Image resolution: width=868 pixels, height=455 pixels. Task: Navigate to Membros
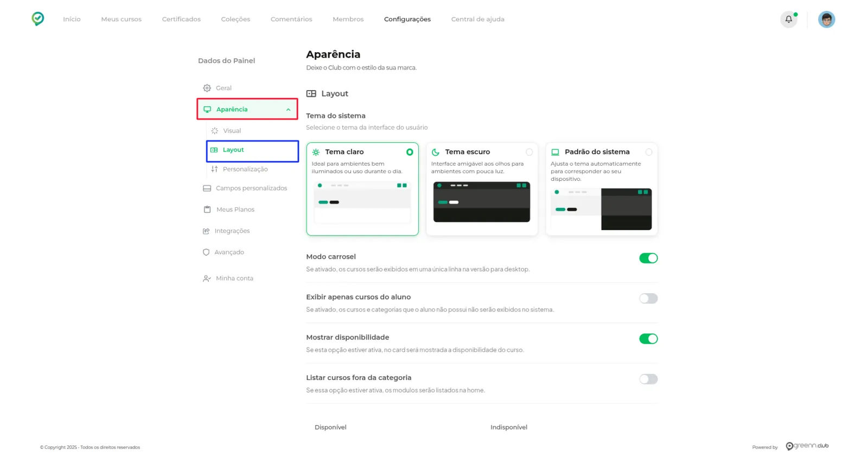pyautogui.click(x=348, y=19)
